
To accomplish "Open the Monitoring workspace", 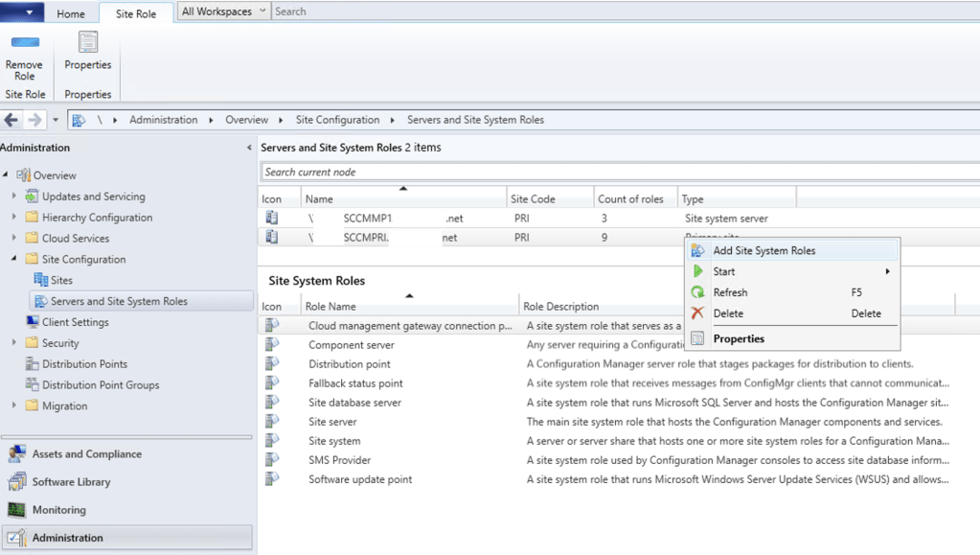I will (58, 510).
